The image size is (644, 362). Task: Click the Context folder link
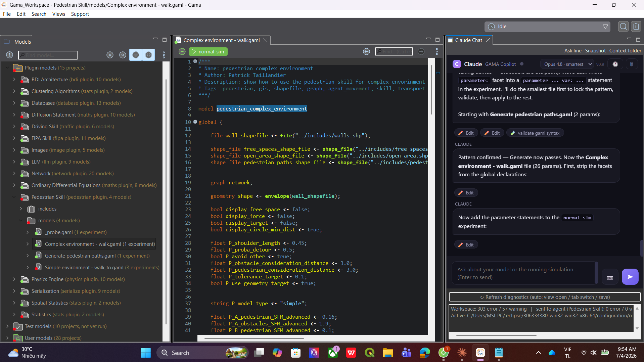coord(625,51)
